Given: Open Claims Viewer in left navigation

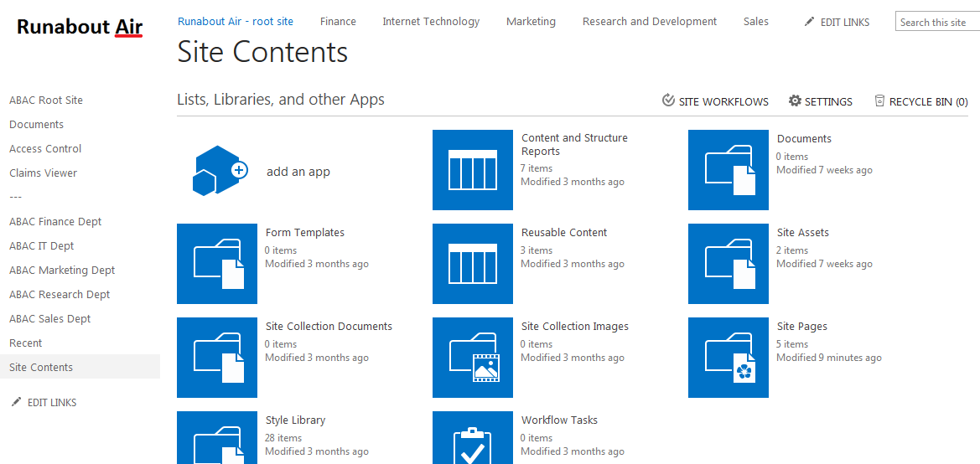Looking at the screenshot, I should 43,173.
